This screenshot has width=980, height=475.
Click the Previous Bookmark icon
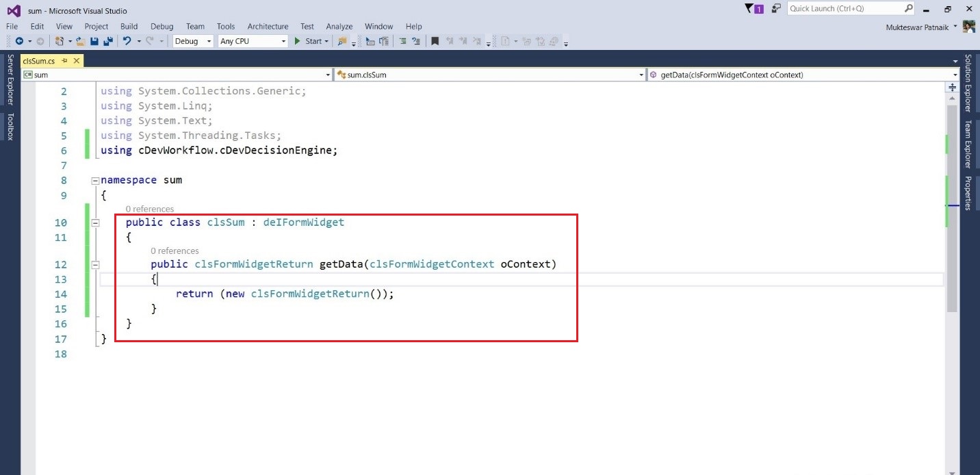[x=450, y=41]
